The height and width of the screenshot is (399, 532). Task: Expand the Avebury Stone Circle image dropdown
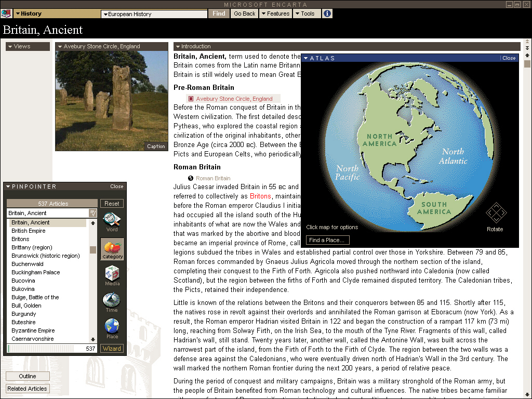[x=112, y=46]
